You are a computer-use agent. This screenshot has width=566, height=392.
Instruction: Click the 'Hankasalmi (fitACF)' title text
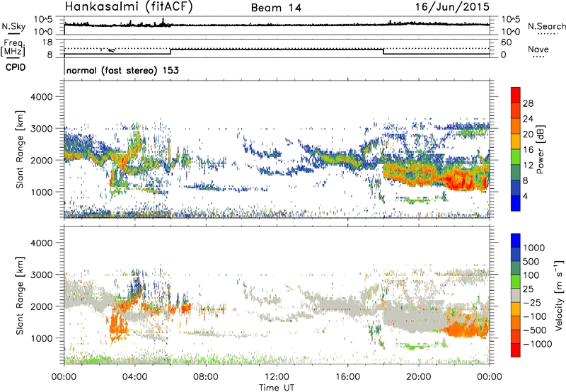tap(129, 7)
